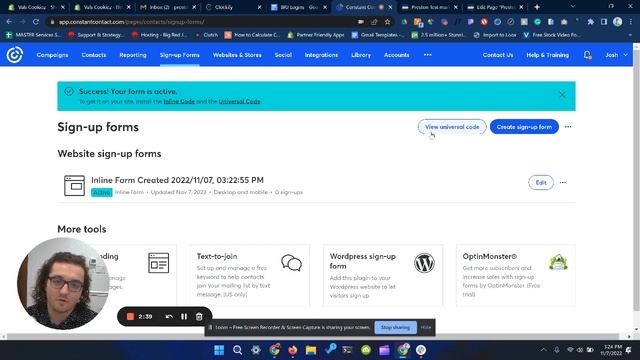
Task: Open the Campaigns menu
Action: click(52, 55)
